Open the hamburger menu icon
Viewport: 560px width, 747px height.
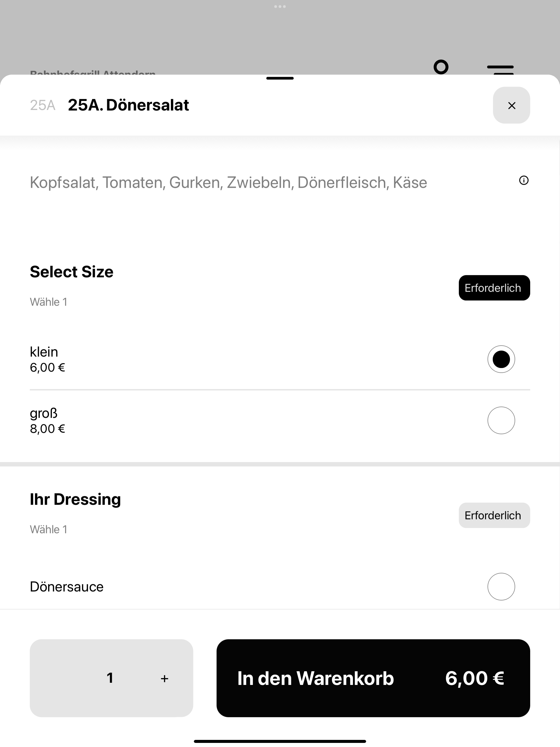(x=500, y=70)
